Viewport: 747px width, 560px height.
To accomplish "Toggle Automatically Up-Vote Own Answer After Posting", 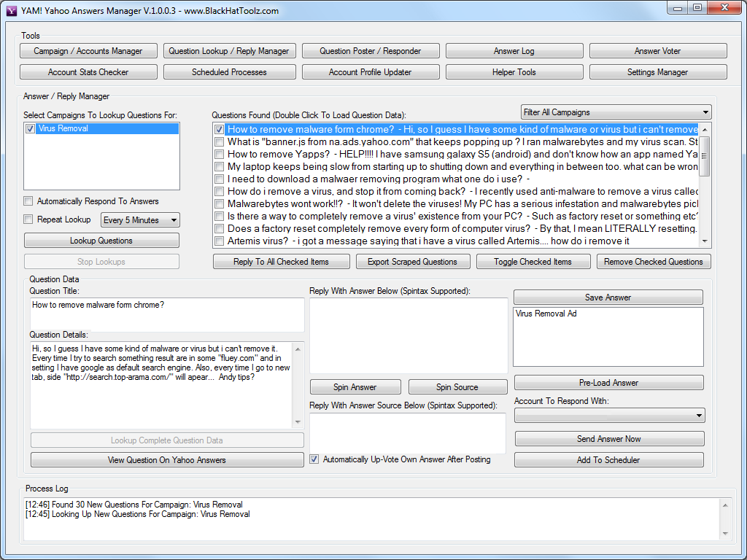I will 314,459.
